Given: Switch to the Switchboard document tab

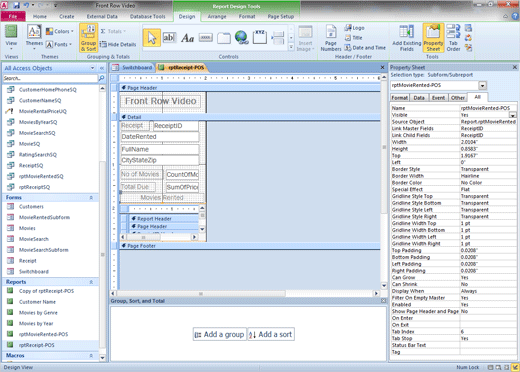Looking at the screenshot, I should [133, 68].
